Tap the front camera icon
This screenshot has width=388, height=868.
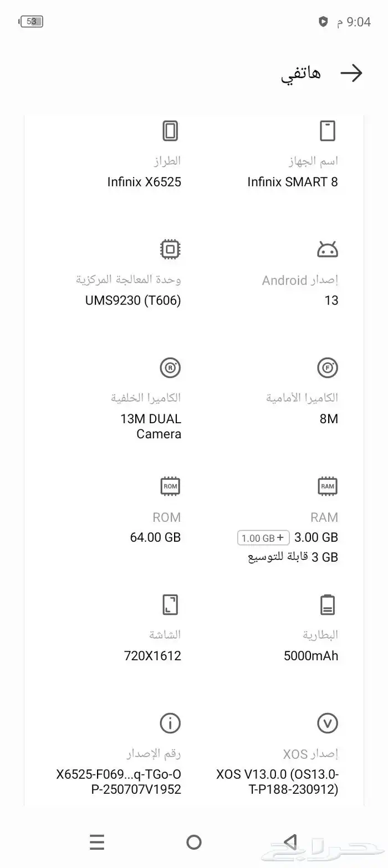point(328,368)
